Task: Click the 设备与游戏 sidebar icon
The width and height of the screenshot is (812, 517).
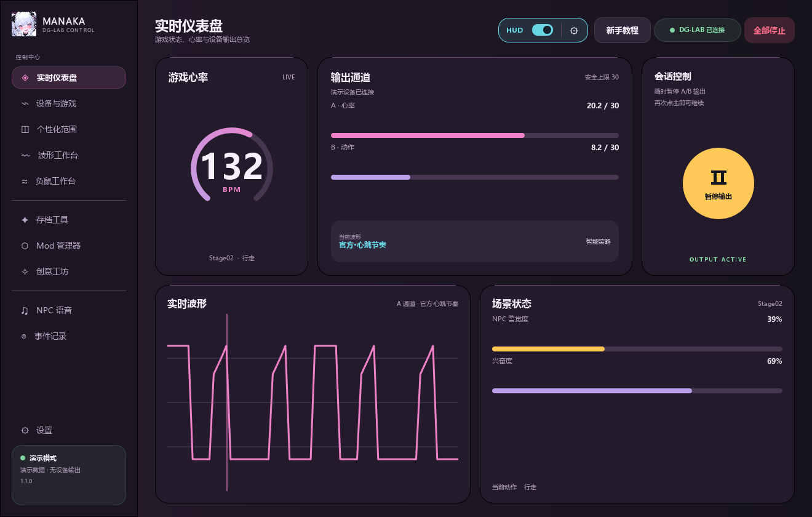Action: point(25,103)
